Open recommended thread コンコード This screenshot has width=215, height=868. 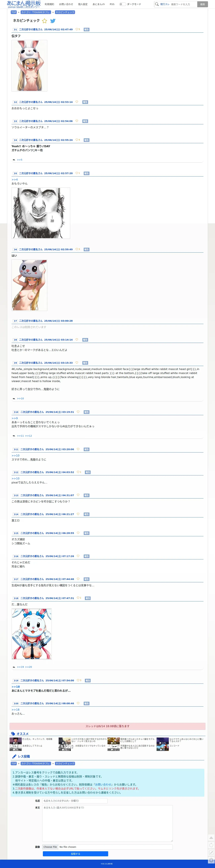tap(174, 746)
